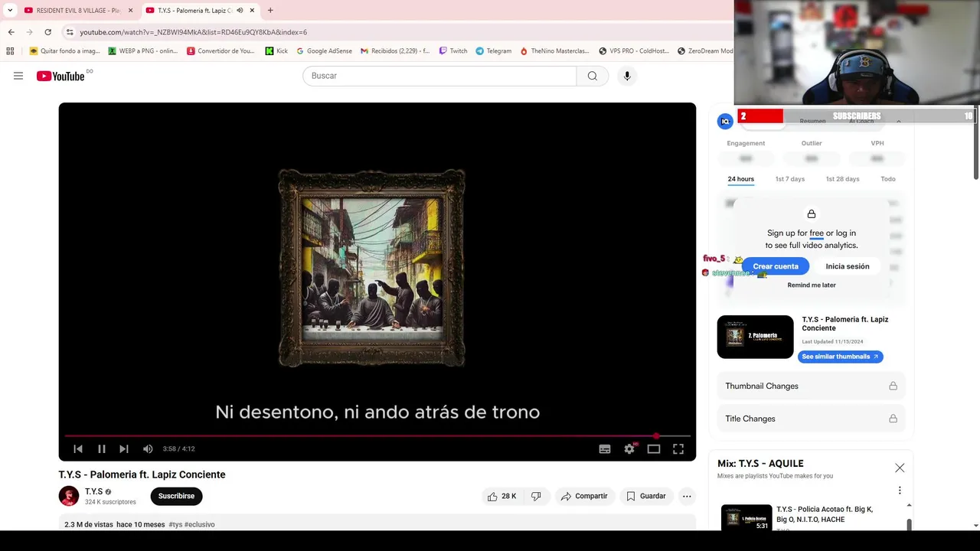Open the Kick bookmark
The width and height of the screenshot is (980, 551).
pos(276,51)
